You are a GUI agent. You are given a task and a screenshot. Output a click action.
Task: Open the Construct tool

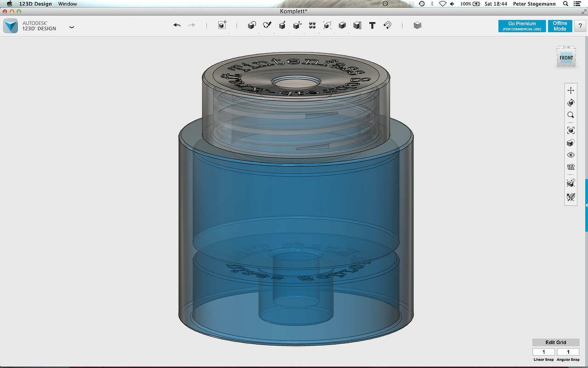pyautogui.click(x=282, y=25)
